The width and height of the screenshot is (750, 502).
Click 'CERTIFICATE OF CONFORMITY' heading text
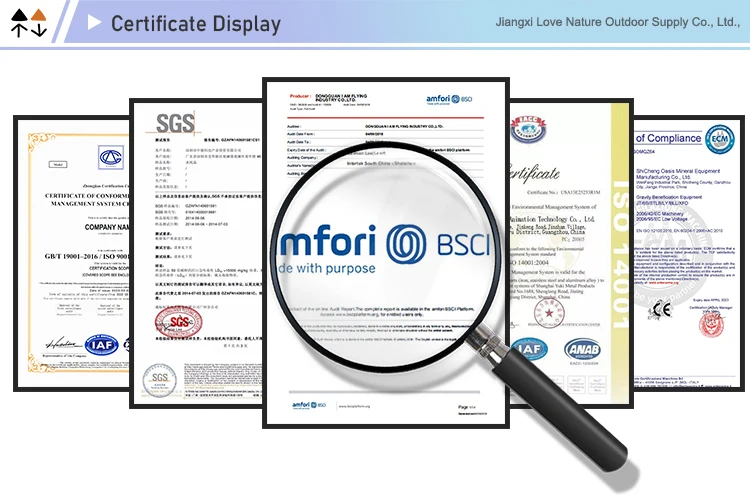(x=87, y=196)
